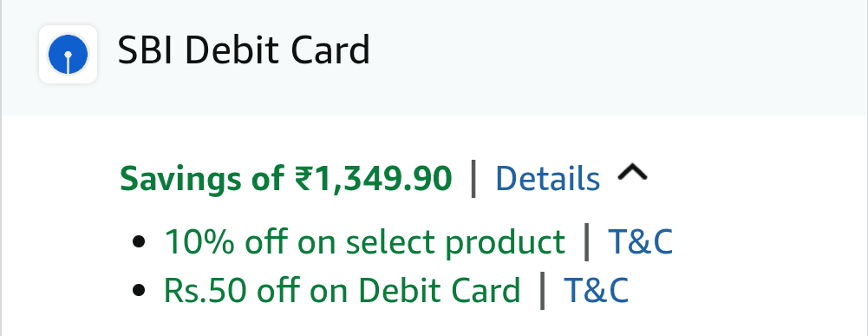Click the grey SBI Debit Card header bar
Viewport: 868px width, 336px height.
click(x=434, y=57)
